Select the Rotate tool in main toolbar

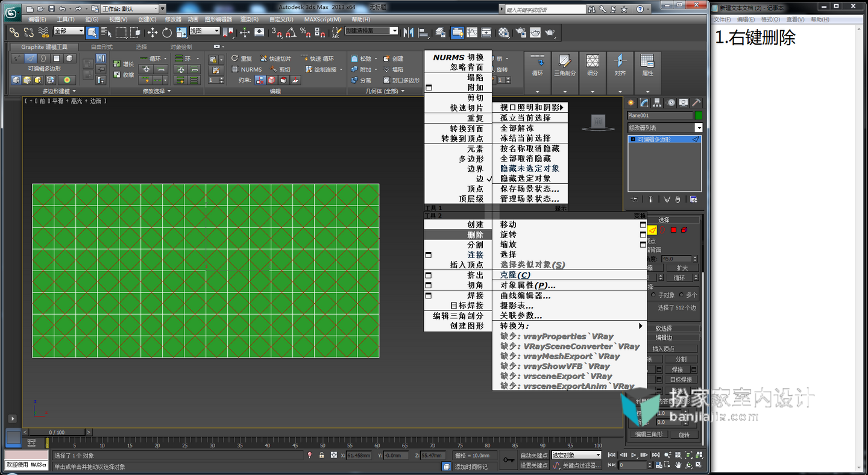click(167, 32)
